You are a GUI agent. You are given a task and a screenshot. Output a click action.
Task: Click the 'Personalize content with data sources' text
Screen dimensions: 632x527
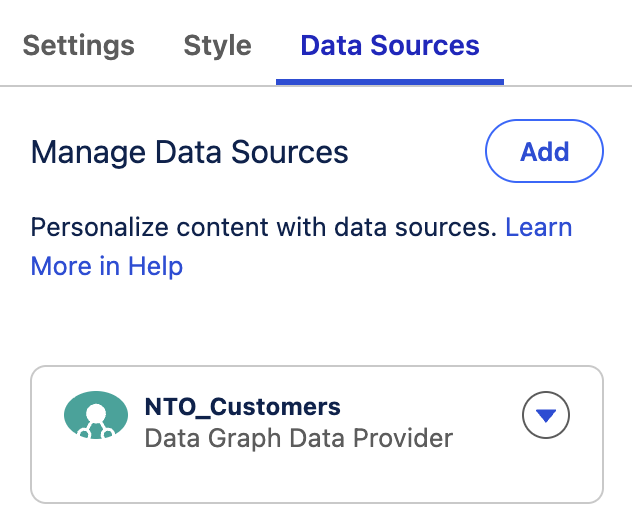[263, 228]
